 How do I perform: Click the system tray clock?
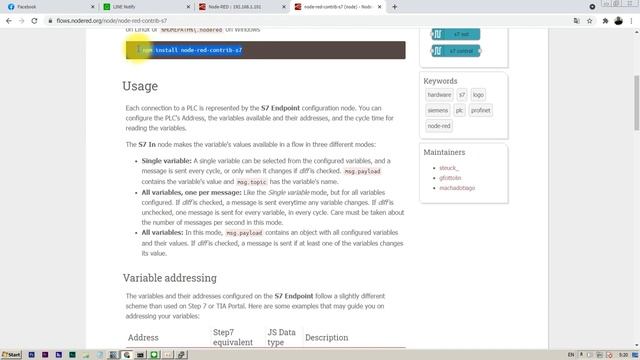click(x=623, y=355)
